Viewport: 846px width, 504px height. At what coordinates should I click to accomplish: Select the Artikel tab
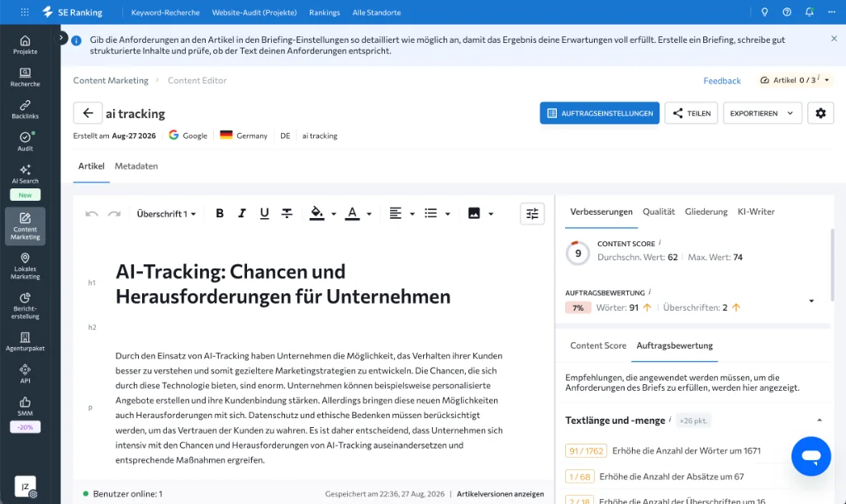(x=91, y=166)
